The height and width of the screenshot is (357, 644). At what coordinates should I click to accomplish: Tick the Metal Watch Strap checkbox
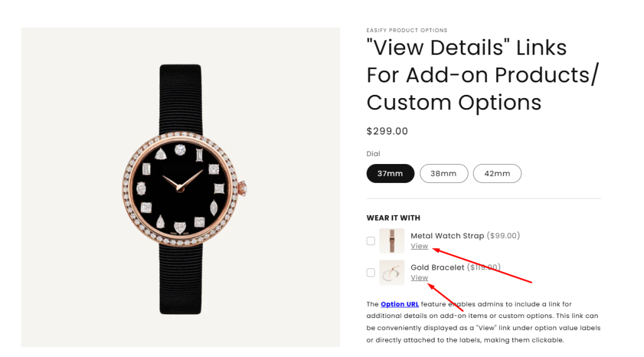pyautogui.click(x=371, y=241)
